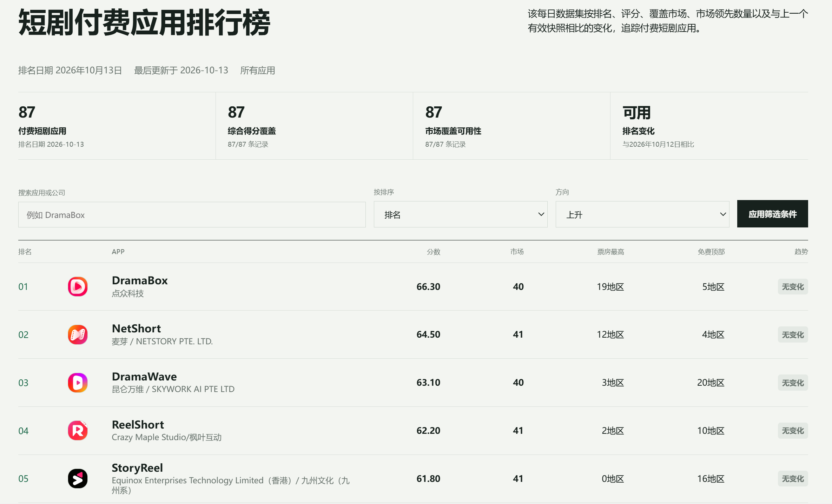Open the DramaWave app name link
The height and width of the screenshot is (504, 832).
(144, 377)
